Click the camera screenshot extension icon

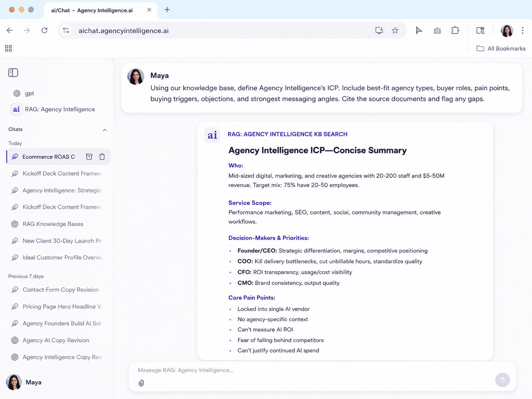pos(437,31)
